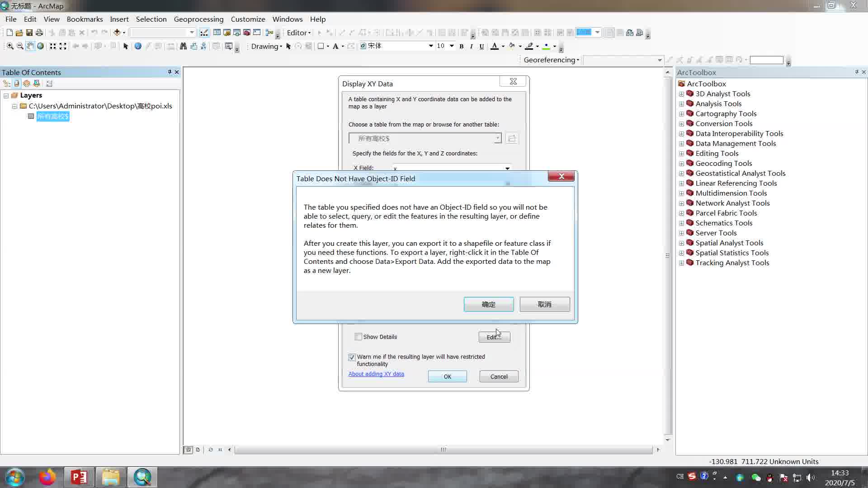Click the List By Source icon
868x488 pixels.
[x=17, y=84]
